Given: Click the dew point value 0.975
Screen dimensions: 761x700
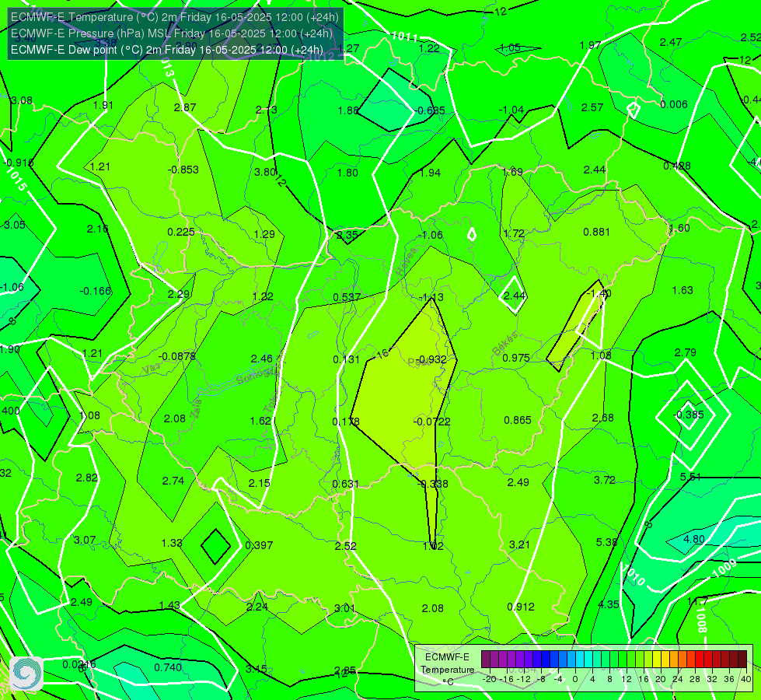Looking at the screenshot, I should click(x=516, y=358).
